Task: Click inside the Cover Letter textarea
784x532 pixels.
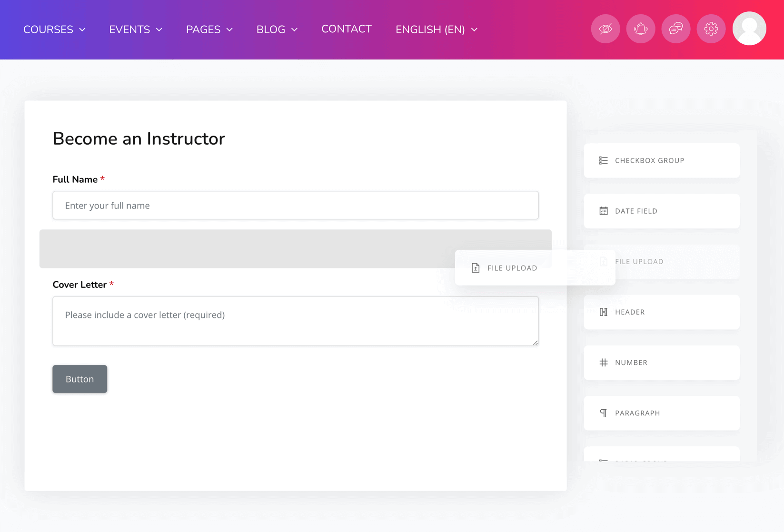Action: coord(295,321)
